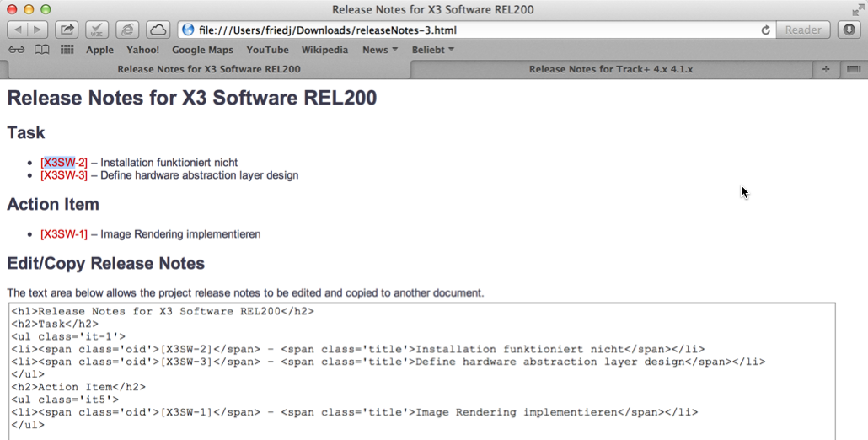Expand the Beliebt bookmarks folder
Image resolution: width=868 pixels, height=440 pixels.
click(433, 50)
